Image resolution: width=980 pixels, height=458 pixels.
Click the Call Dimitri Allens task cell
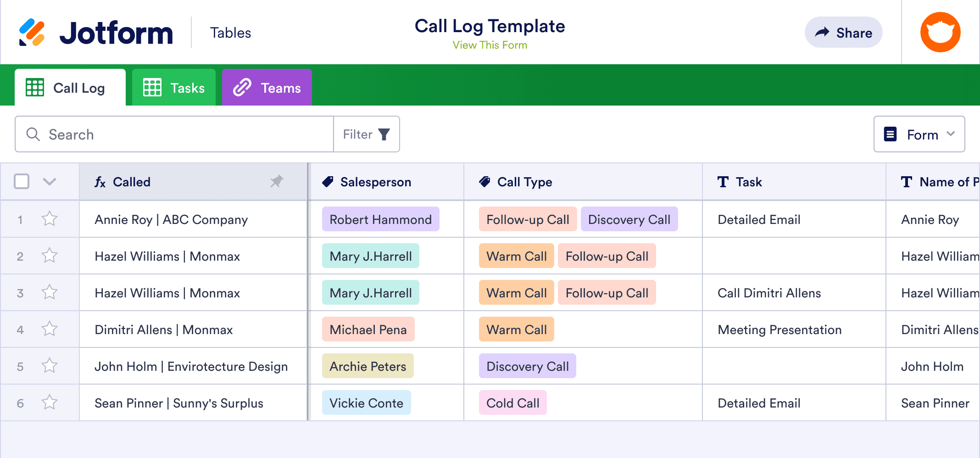794,292
